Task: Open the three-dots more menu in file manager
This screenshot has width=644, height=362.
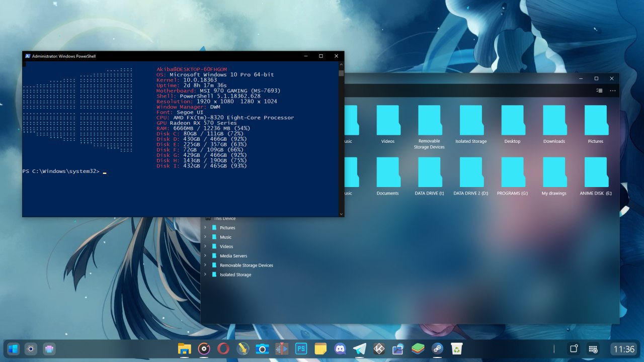Action: [613, 91]
